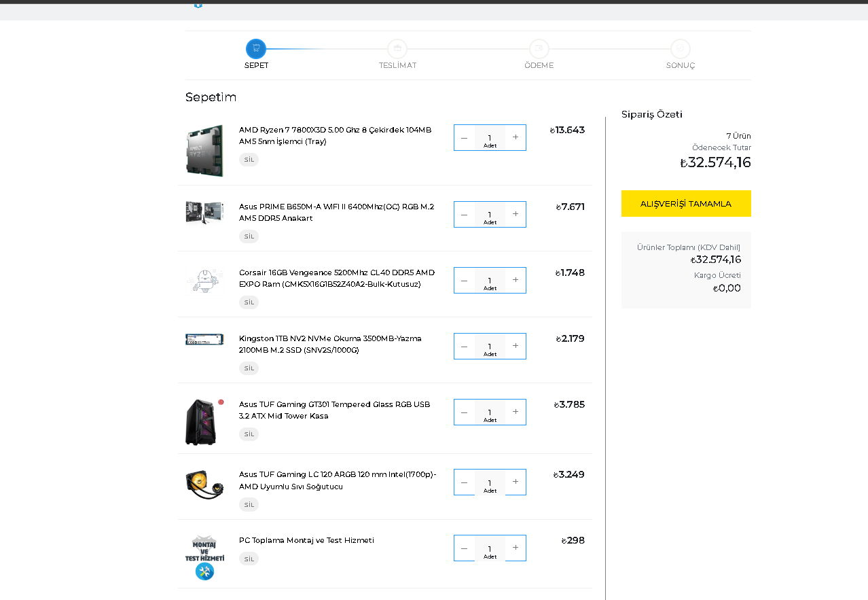Select the SEPET step label
The image size is (868, 600).
[256, 66]
